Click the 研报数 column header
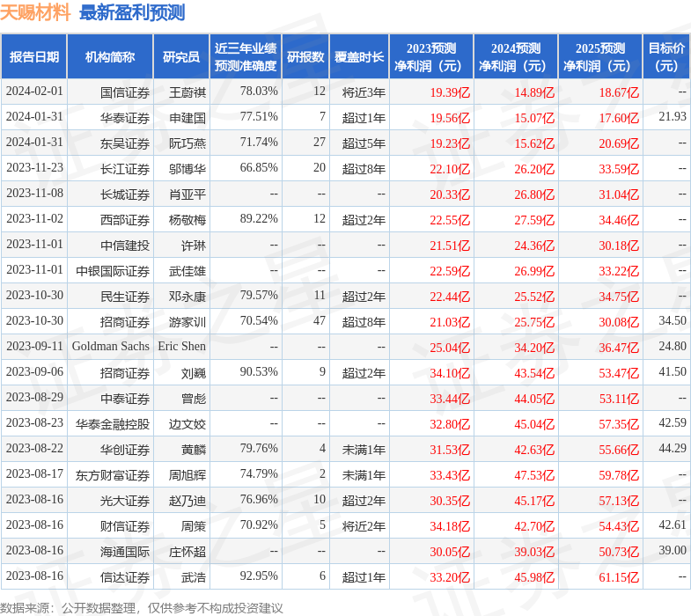The width and height of the screenshot is (691, 616). (305, 57)
